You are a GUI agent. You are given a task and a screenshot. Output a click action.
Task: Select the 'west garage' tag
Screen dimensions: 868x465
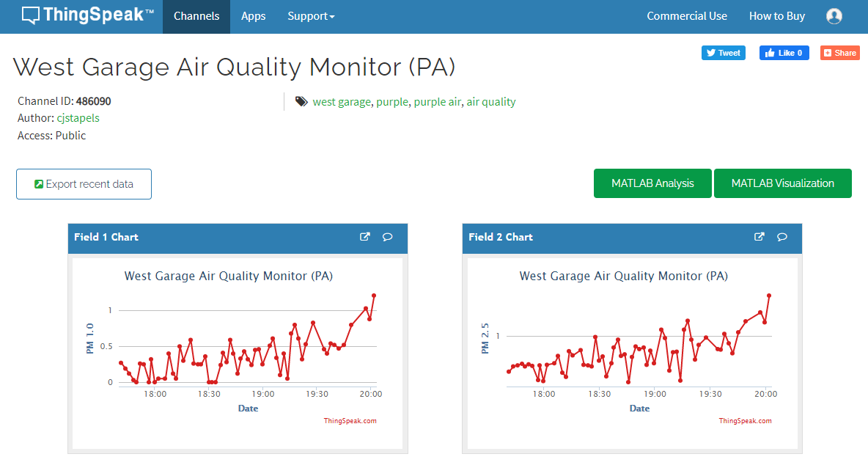coord(342,102)
